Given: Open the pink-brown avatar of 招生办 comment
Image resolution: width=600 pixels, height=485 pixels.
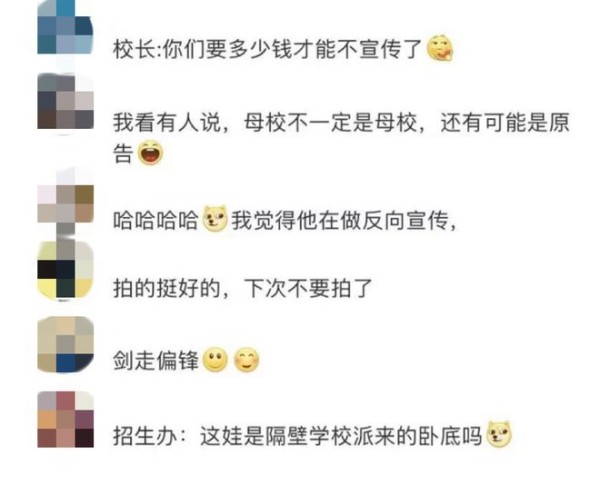Looking at the screenshot, I should pyautogui.click(x=65, y=419).
